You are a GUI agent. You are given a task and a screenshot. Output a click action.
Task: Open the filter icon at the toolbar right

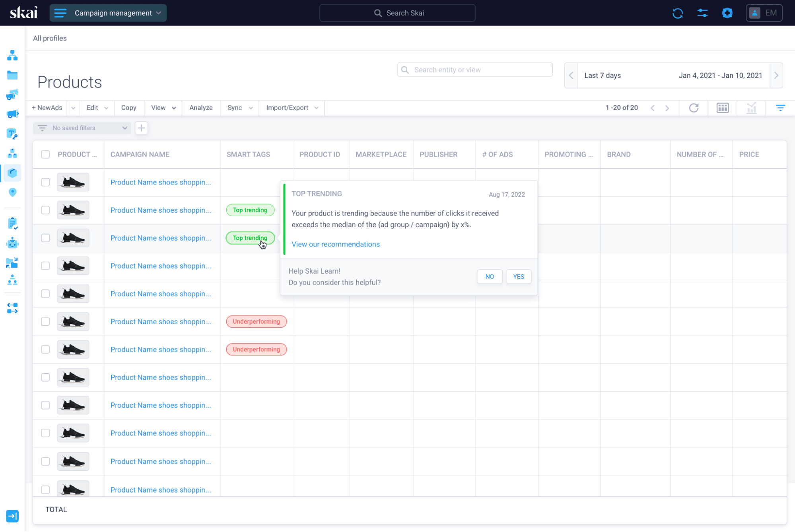(780, 108)
